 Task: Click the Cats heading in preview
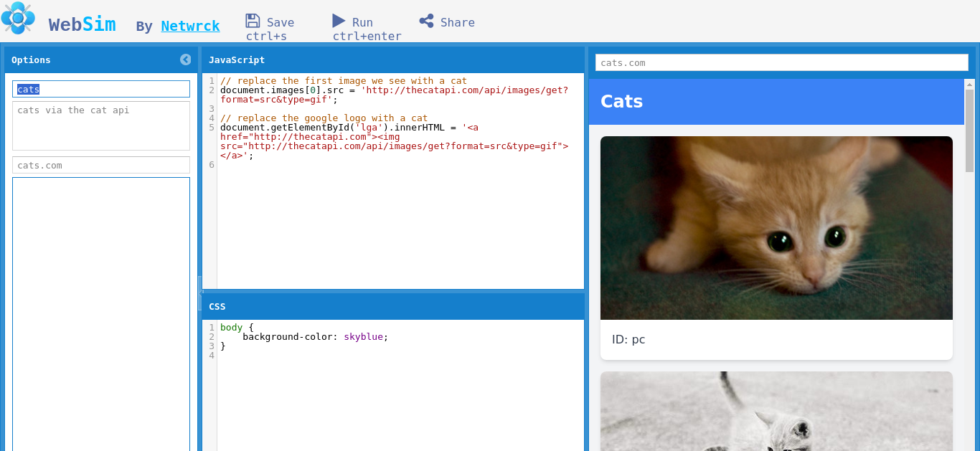[621, 101]
